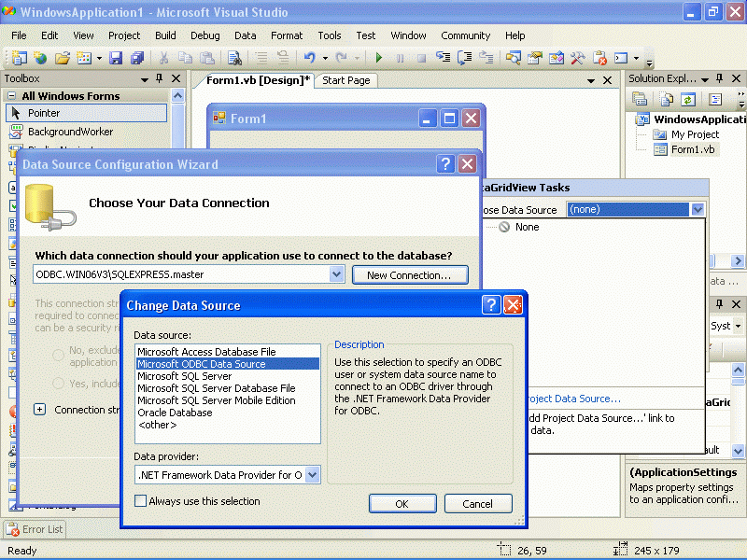Click the Add New Web Site icon
Viewport: 747px width, 560px height.
pos(40,58)
